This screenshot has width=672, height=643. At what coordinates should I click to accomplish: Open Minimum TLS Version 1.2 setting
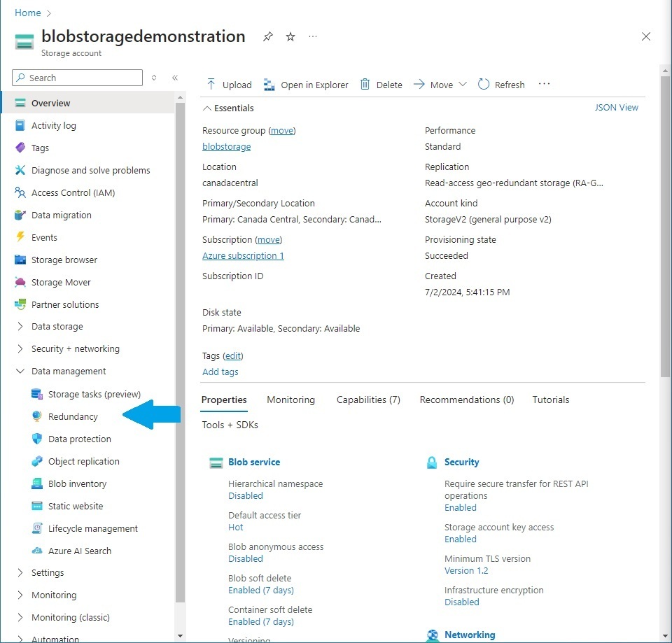coord(466,571)
